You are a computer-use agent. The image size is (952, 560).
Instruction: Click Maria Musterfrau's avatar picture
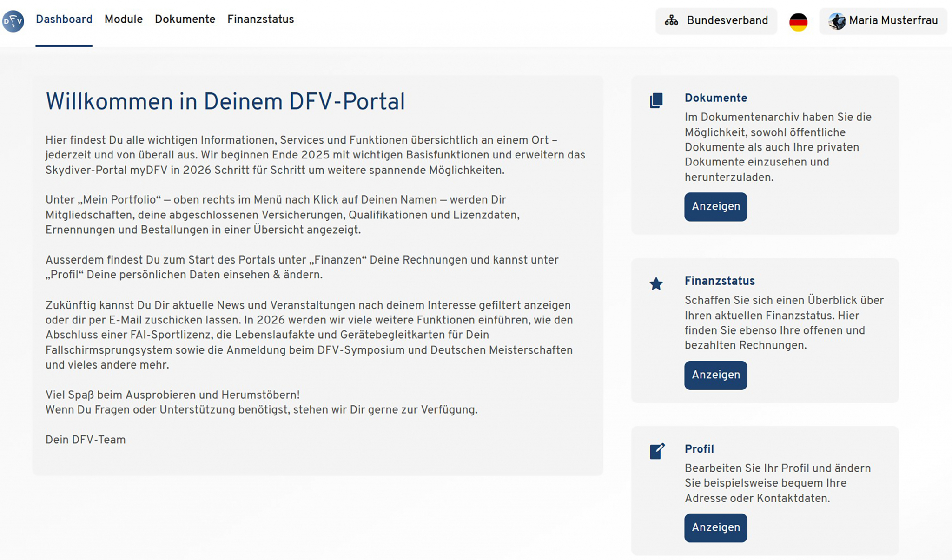837,21
